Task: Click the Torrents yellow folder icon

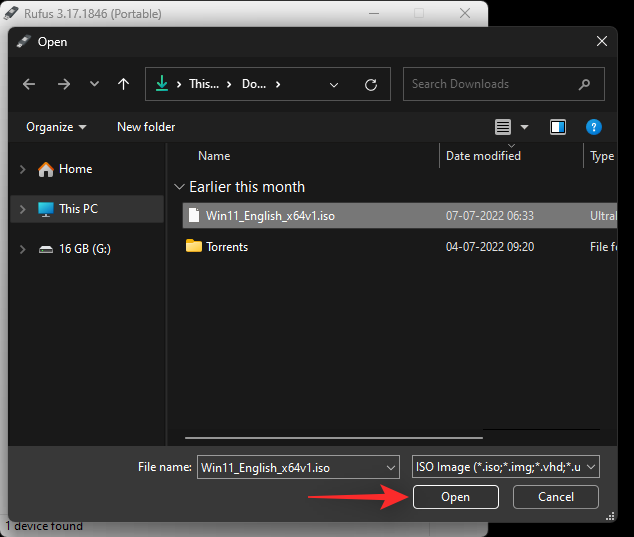Action: click(194, 245)
